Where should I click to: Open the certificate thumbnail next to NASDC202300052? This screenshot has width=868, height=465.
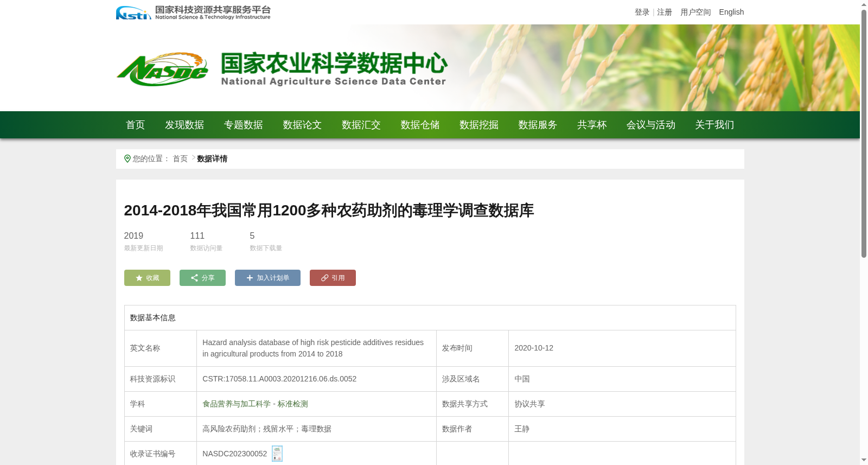tap(277, 454)
